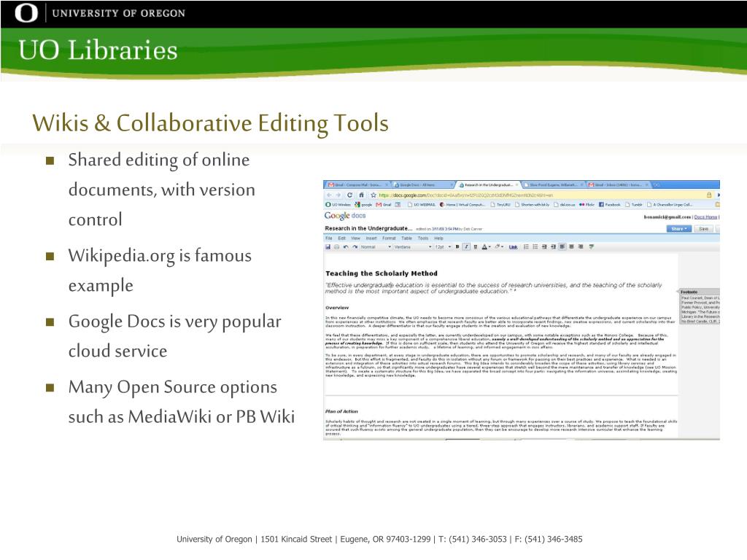Open the 12pt font size dropdown

pyautogui.click(x=443, y=246)
